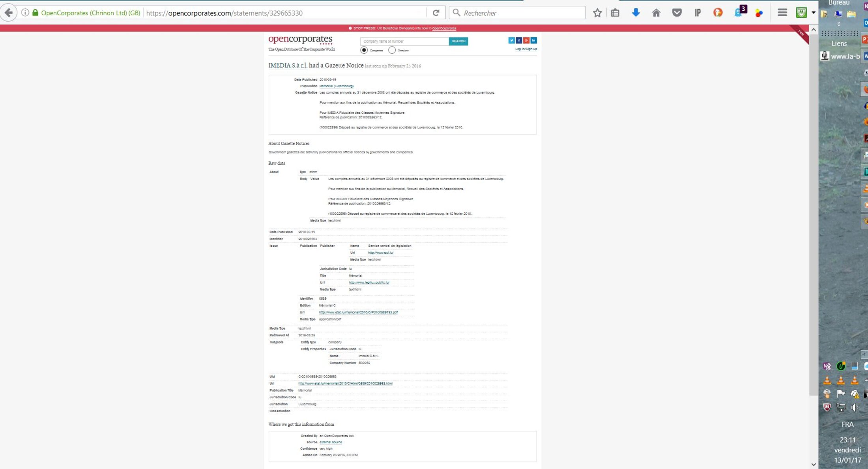Expand dropdown arrow next to green shield

click(x=814, y=13)
